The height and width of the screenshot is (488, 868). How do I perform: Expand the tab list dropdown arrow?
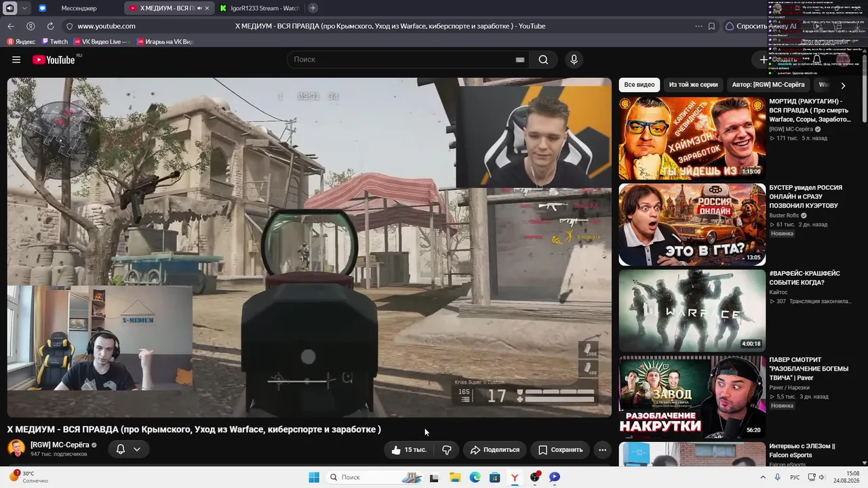(25, 8)
